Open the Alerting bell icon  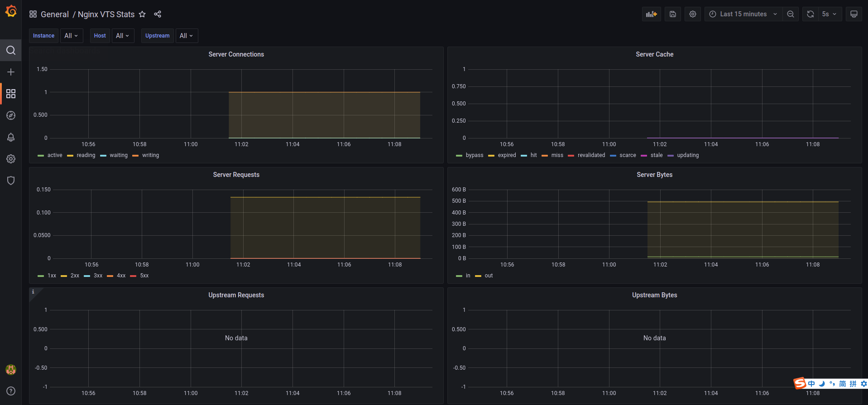(x=11, y=137)
